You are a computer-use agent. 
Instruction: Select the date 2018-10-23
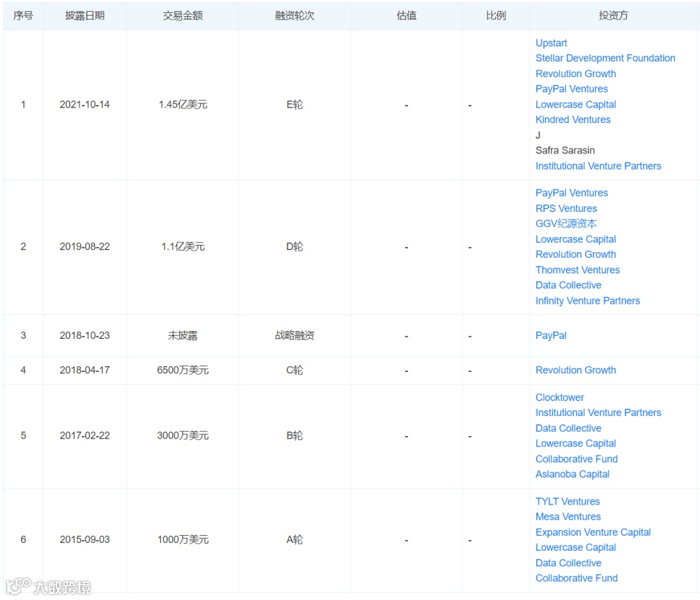(85, 336)
